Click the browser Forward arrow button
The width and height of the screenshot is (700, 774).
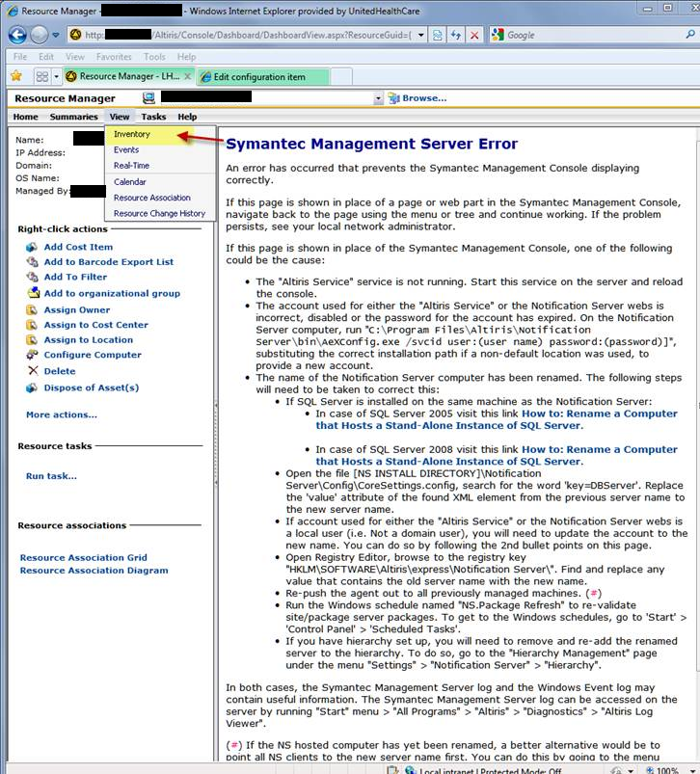pyautogui.click(x=39, y=35)
